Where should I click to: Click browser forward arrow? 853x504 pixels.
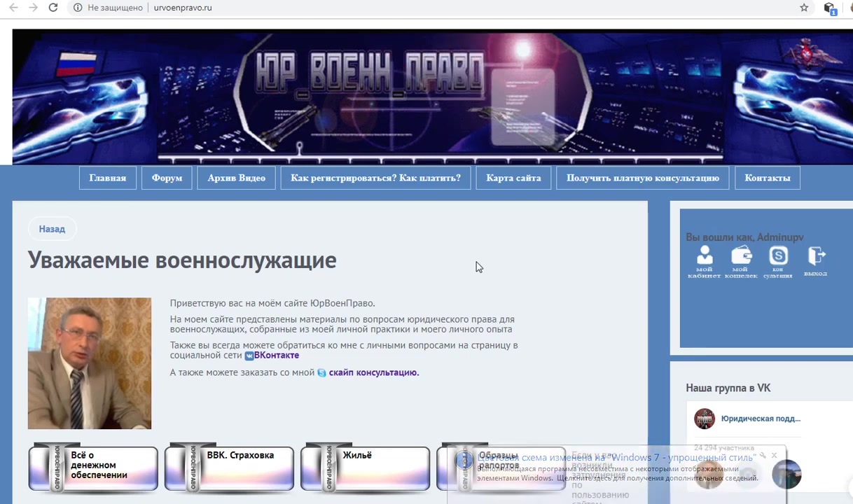tap(33, 8)
